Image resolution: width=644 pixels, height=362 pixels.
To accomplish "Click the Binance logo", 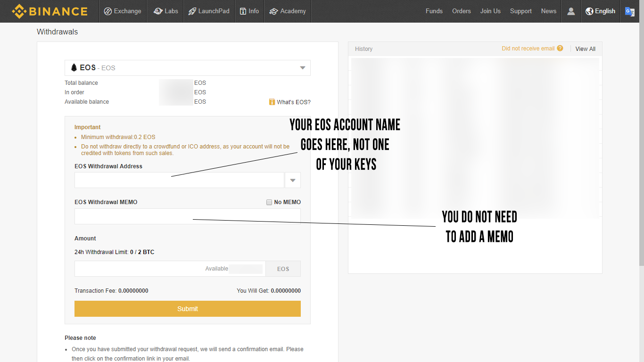I will click(x=50, y=11).
